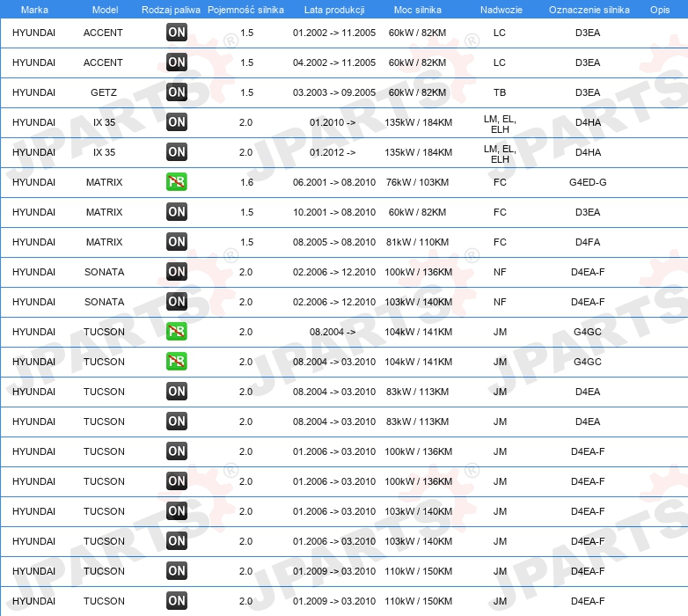
Task: Click ON icon in IX 35 01.2012 row
Action: point(177,152)
